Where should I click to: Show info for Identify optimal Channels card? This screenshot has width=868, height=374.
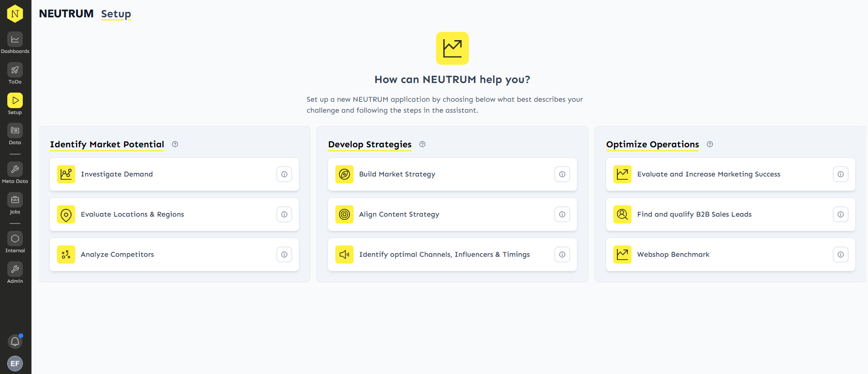click(x=562, y=255)
